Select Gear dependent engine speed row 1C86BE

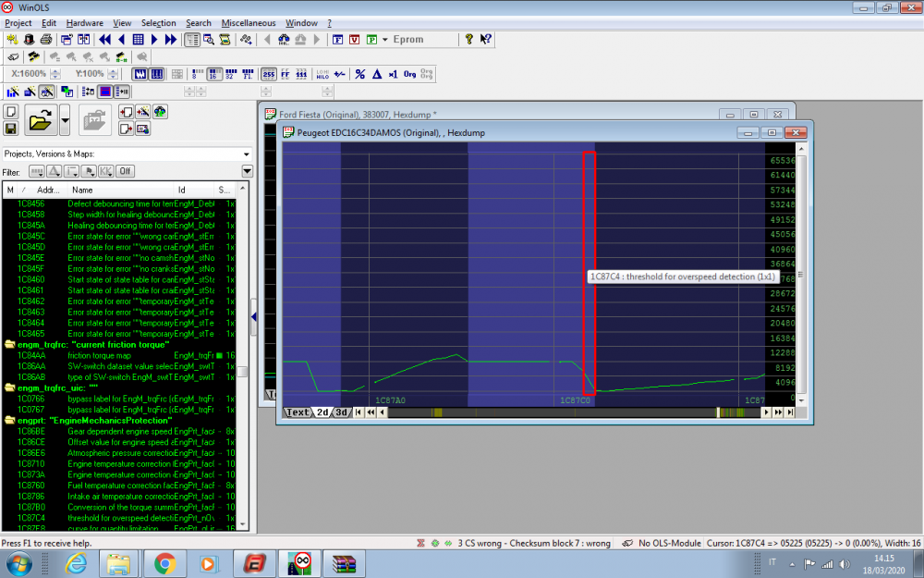click(119, 431)
